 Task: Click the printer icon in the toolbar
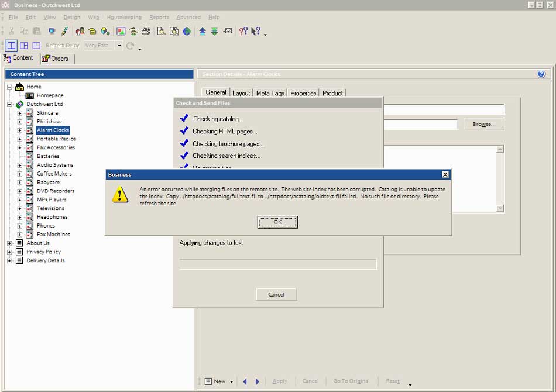(146, 31)
